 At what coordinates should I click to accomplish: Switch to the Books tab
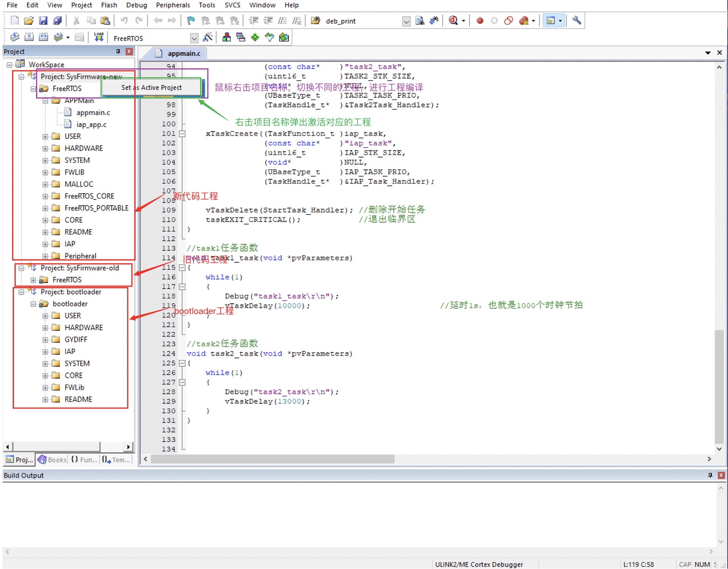click(52, 459)
